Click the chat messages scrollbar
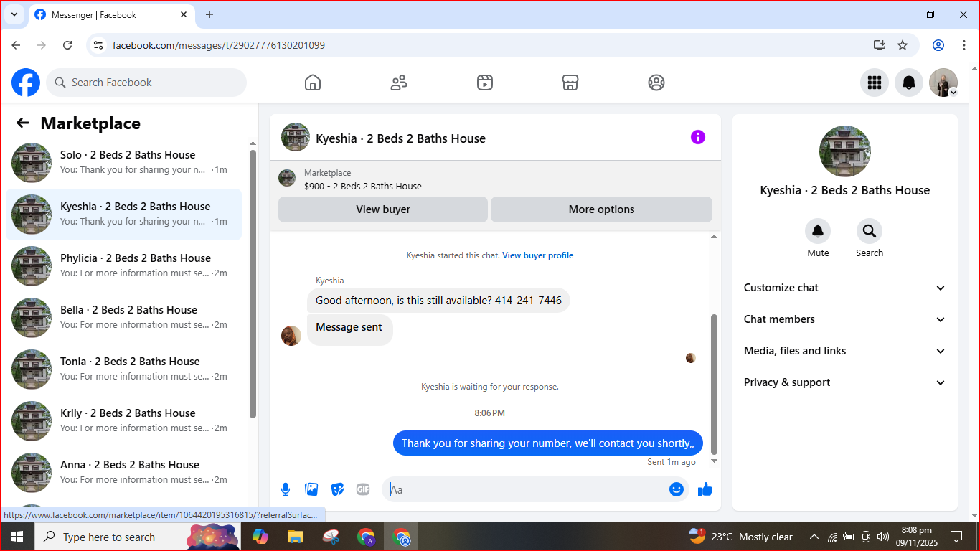 tap(714, 384)
